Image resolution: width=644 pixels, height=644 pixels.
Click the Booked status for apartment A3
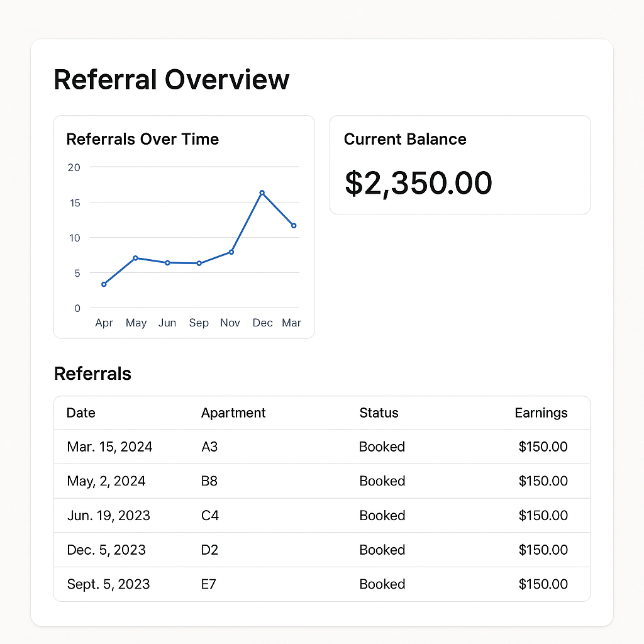(x=382, y=447)
